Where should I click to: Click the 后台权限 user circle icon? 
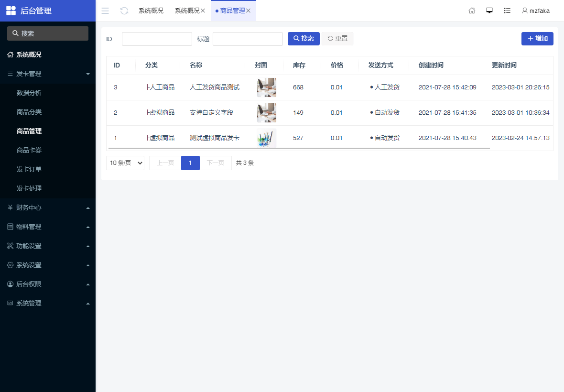tap(10, 284)
